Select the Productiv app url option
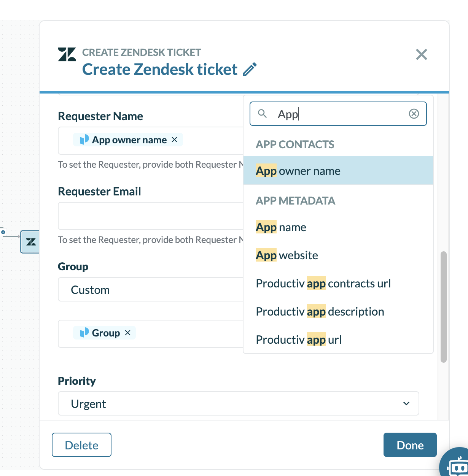The image size is (468, 476). pyautogui.click(x=299, y=340)
